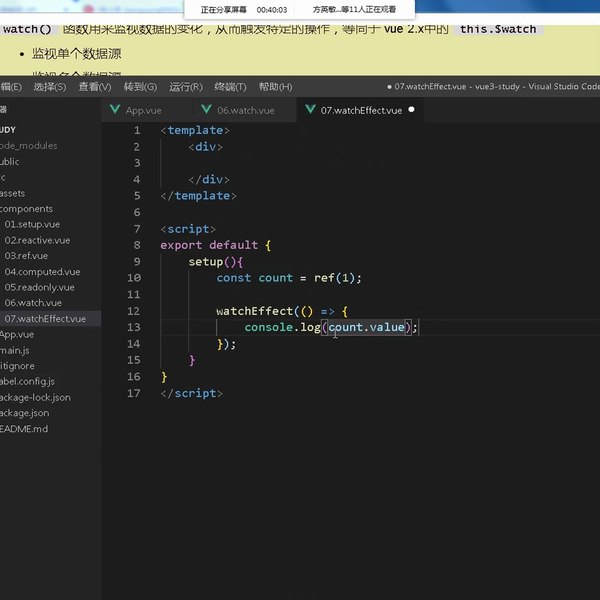This screenshot has width=600, height=600.
Task: Open the 转到(G) menu
Action: 141,87
